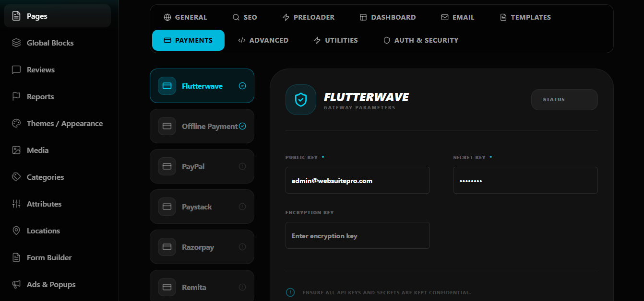
Task: Click the Offline Payment enabled checkmark icon
Action: [242, 126]
